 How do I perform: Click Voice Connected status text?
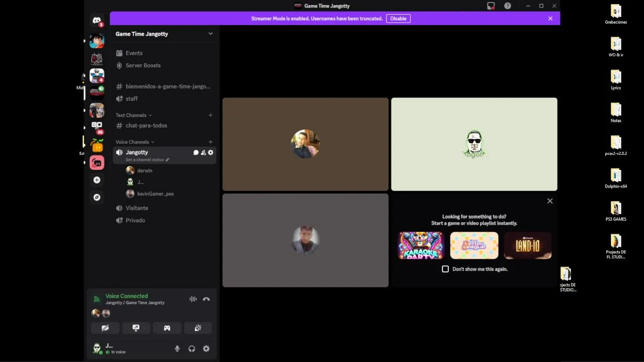click(x=127, y=296)
